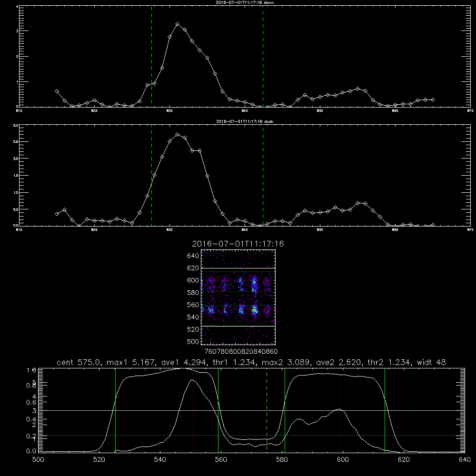Click the '760780800820840860' x-axis label under the image

(x=241, y=351)
